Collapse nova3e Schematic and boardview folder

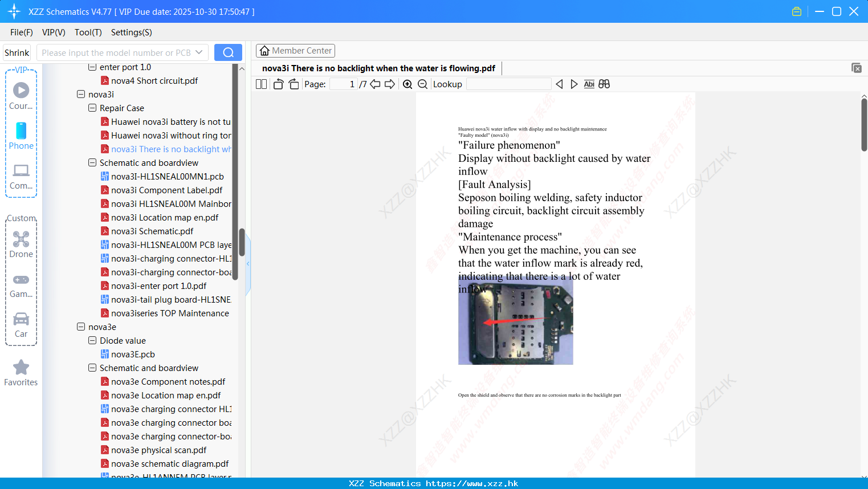[92, 368]
